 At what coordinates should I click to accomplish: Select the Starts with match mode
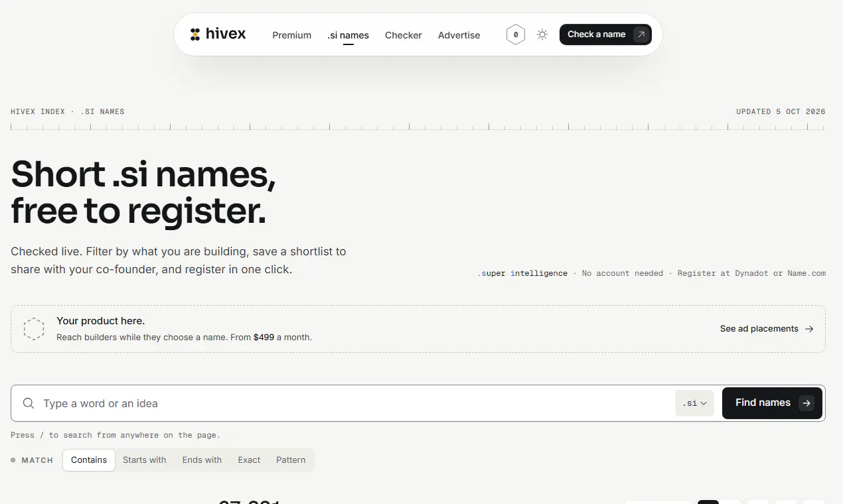(x=145, y=460)
